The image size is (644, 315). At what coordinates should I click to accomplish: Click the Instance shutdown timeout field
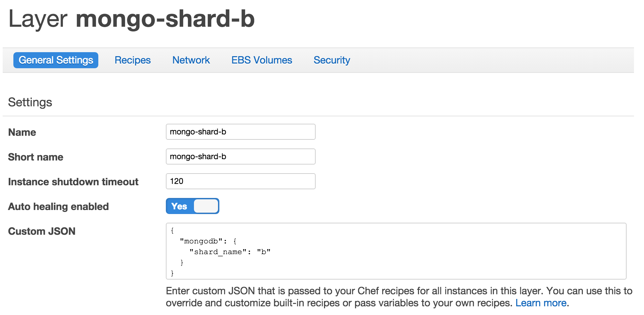pos(240,181)
